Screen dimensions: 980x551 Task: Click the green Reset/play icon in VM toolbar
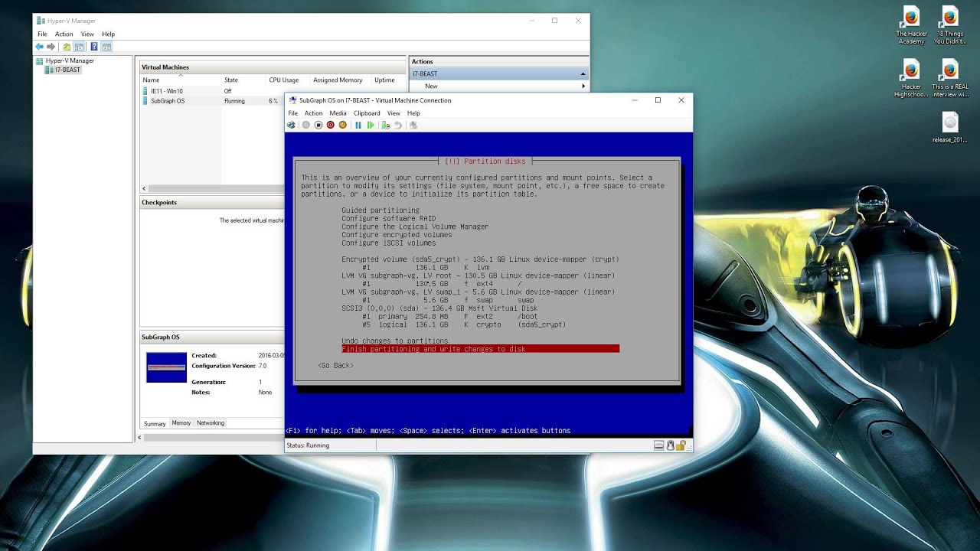(x=371, y=125)
